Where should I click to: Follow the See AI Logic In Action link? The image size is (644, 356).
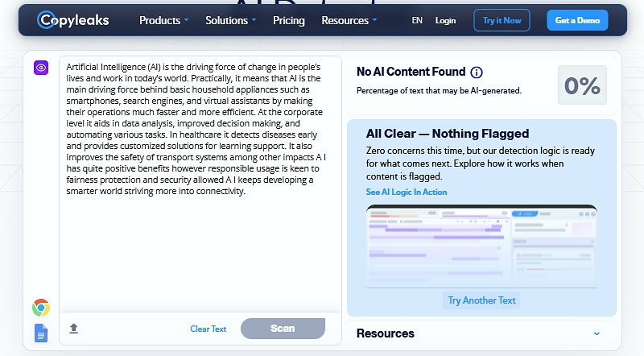tap(407, 192)
